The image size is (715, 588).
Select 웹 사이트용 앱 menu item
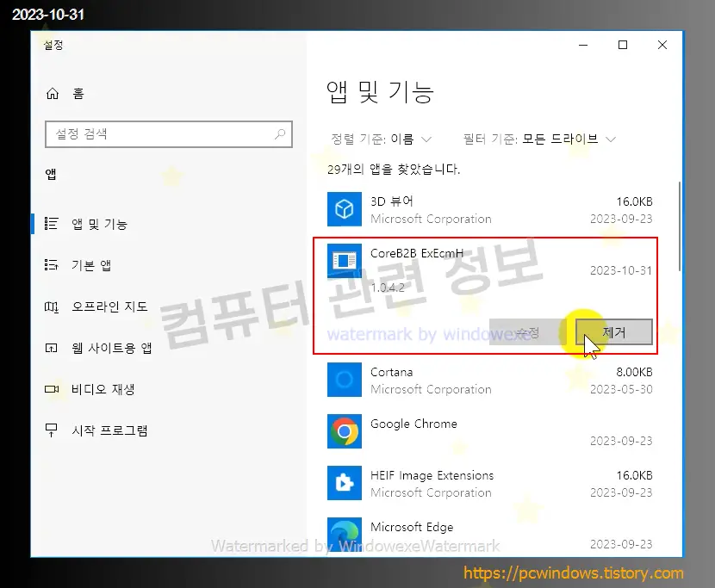pos(112,349)
